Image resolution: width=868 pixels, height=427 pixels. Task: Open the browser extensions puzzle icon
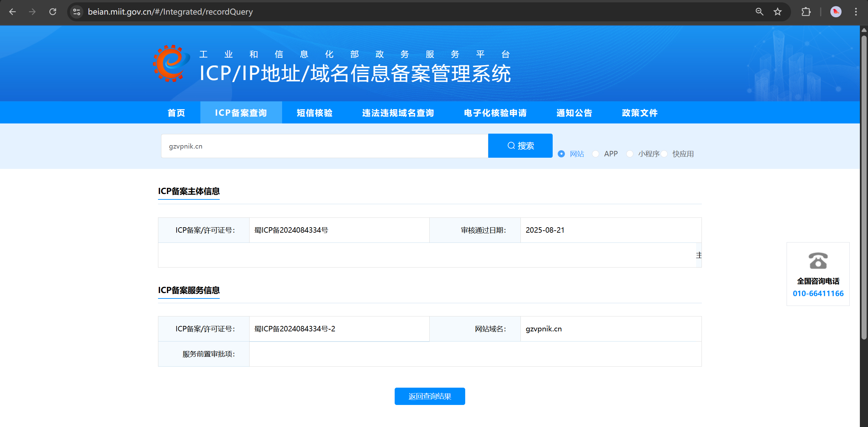[806, 12]
